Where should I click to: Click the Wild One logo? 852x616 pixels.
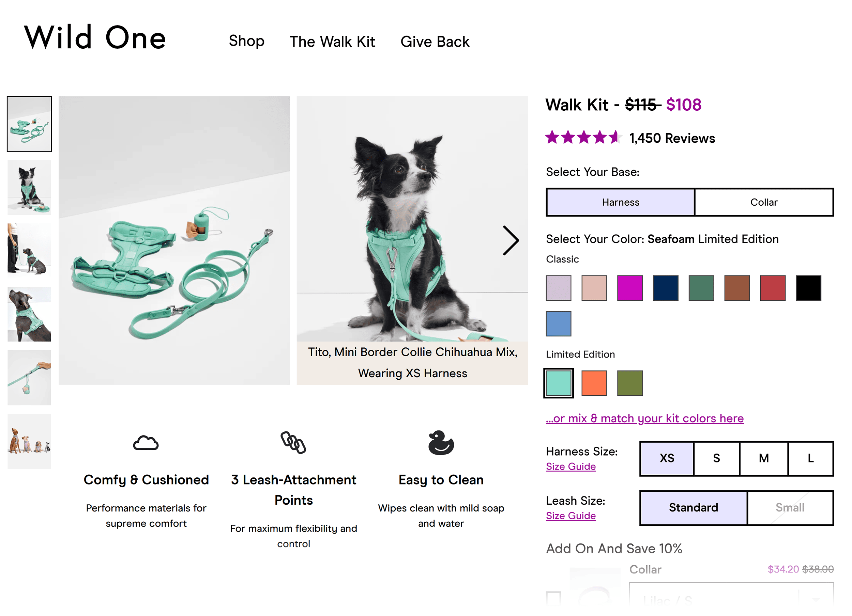click(95, 37)
